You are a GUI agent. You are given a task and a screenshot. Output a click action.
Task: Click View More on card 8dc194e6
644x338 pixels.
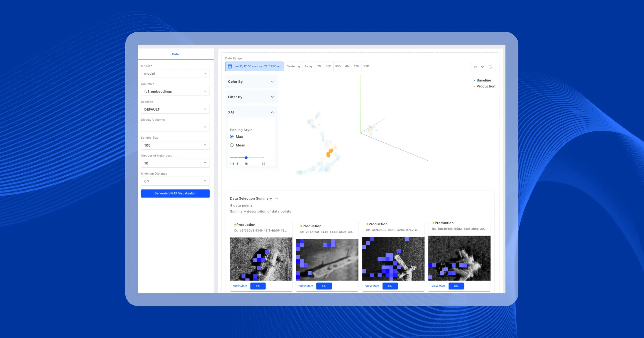[x=438, y=286]
